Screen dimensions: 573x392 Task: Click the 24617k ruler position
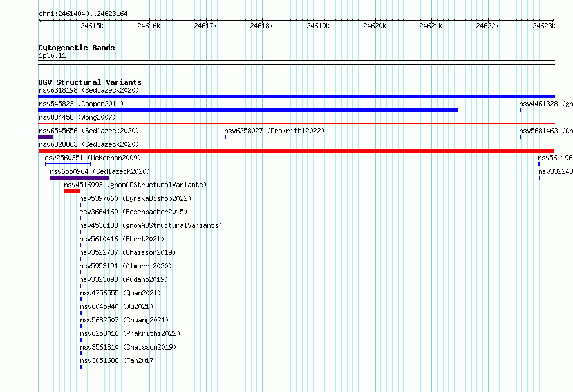pos(205,26)
